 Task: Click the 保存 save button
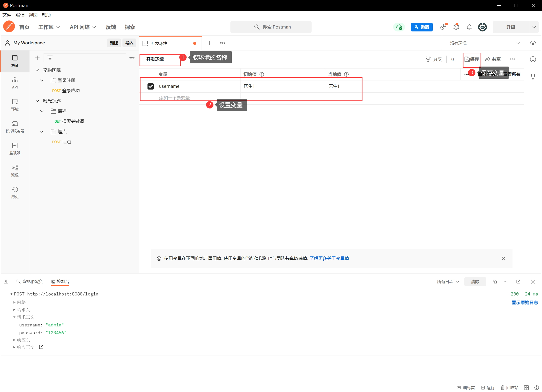coord(472,59)
